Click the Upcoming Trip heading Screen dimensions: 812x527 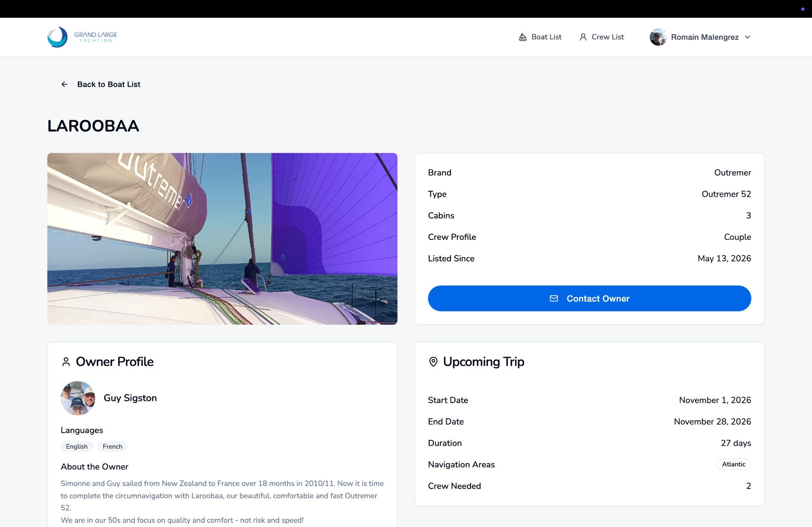tap(484, 362)
